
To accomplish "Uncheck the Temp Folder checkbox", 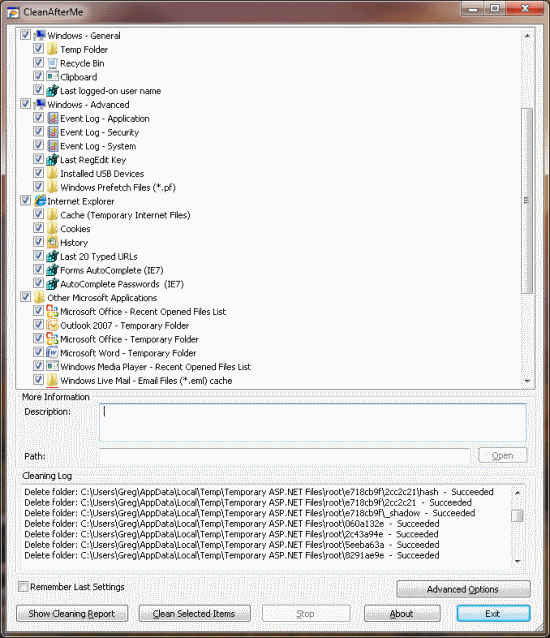I will pos(38,49).
